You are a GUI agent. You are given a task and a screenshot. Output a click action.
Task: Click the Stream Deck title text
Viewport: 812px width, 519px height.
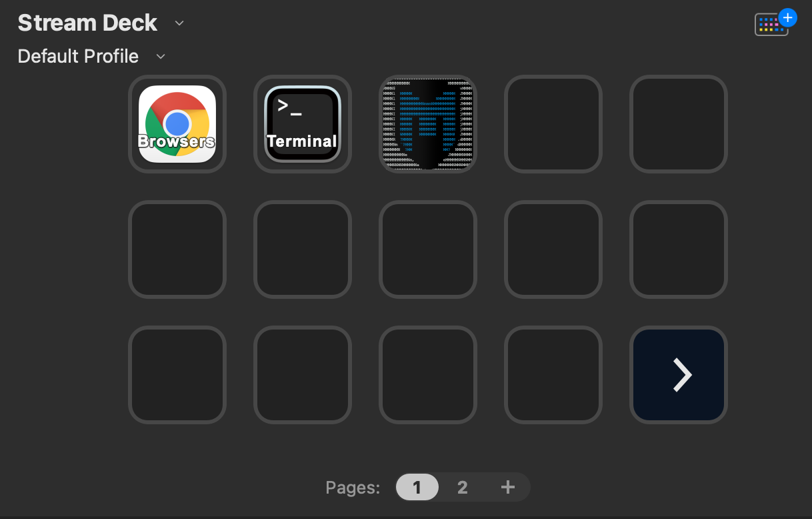coord(87,23)
